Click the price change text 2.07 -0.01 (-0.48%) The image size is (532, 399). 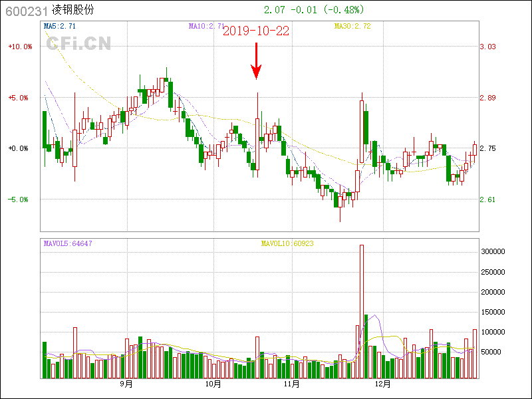[319, 10]
